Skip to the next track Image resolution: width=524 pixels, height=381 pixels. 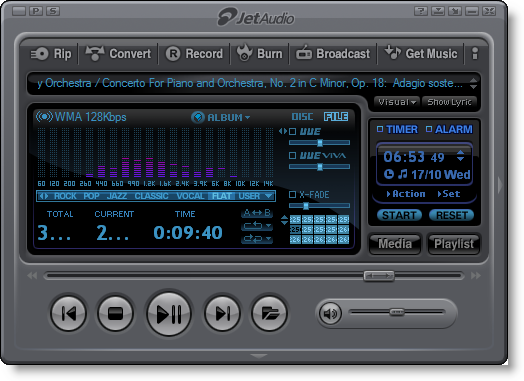222,314
